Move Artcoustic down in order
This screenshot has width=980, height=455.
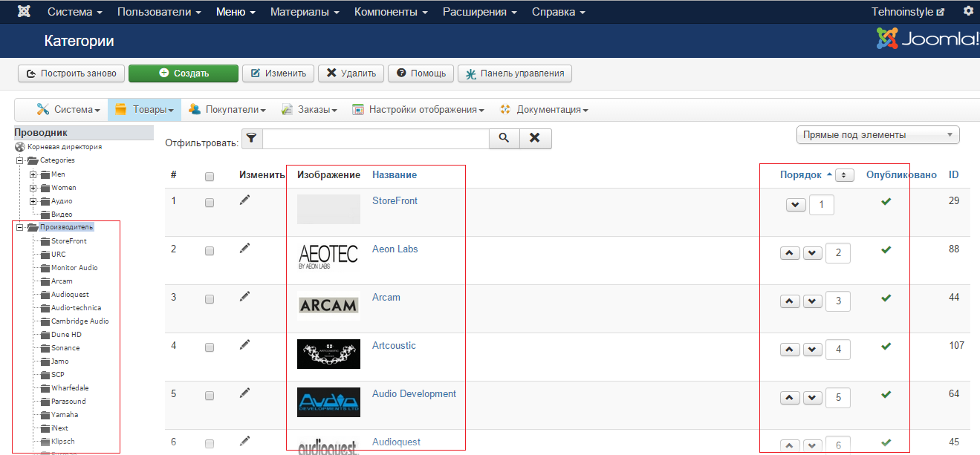813,350
